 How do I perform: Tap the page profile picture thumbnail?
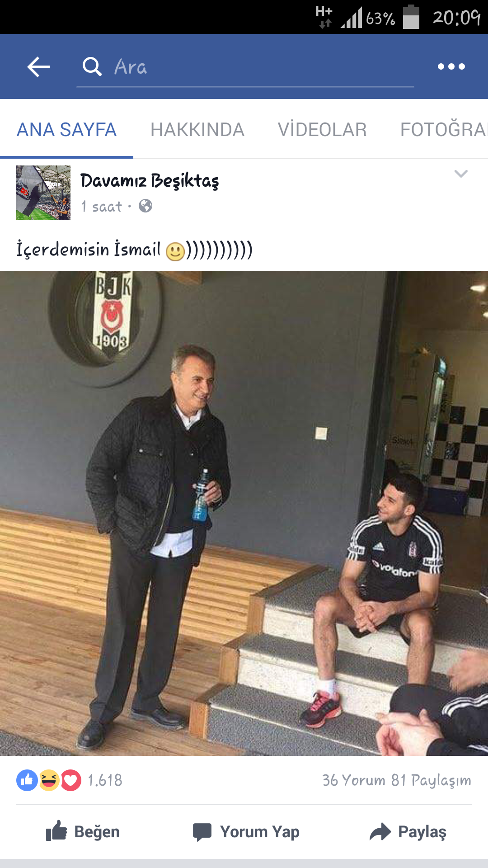43,193
